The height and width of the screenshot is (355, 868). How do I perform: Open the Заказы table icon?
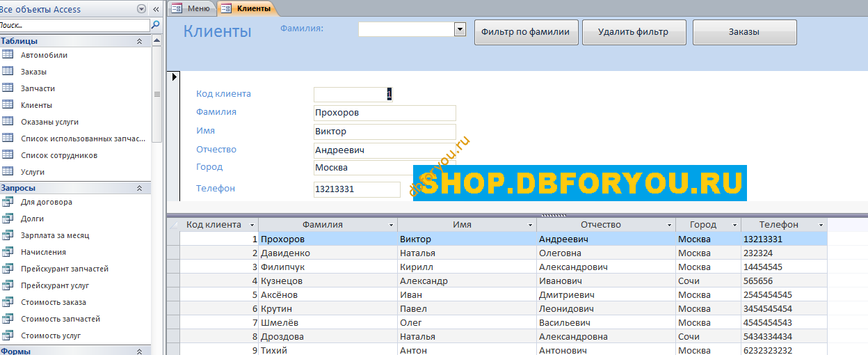coord(8,72)
